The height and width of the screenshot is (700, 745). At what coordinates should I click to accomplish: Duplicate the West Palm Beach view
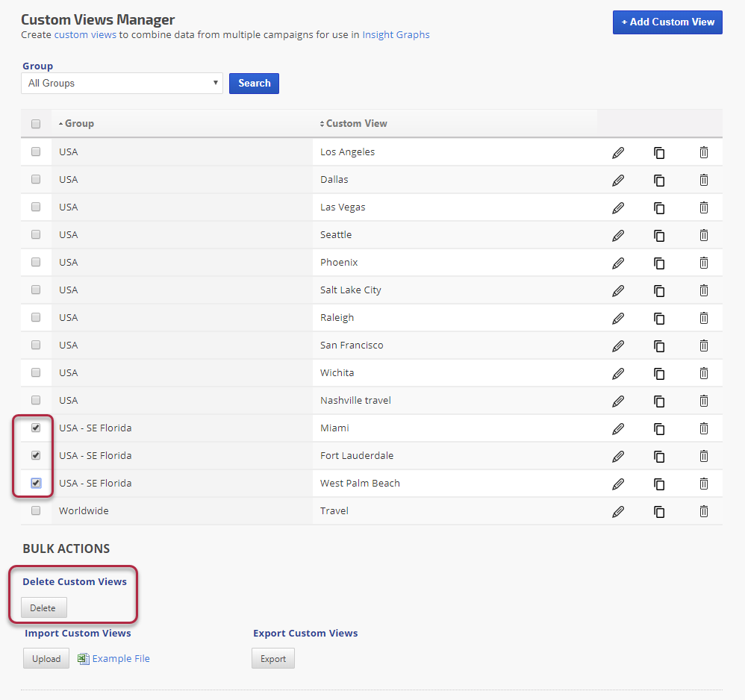click(x=659, y=484)
